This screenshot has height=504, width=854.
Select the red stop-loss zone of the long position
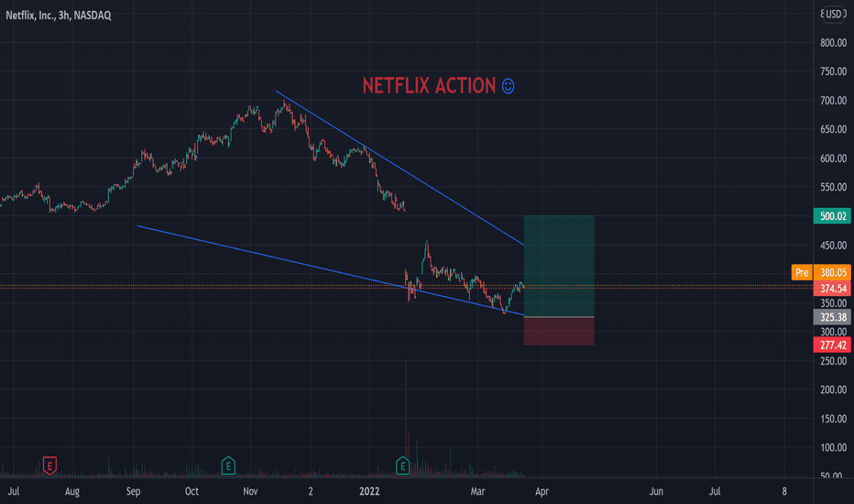tap(559, 331)
